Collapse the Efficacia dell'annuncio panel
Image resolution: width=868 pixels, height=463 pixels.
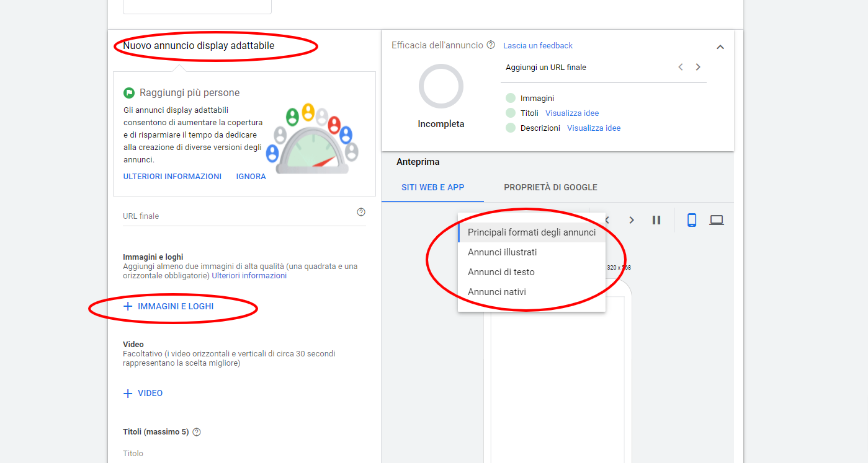(x=720, y=46)
